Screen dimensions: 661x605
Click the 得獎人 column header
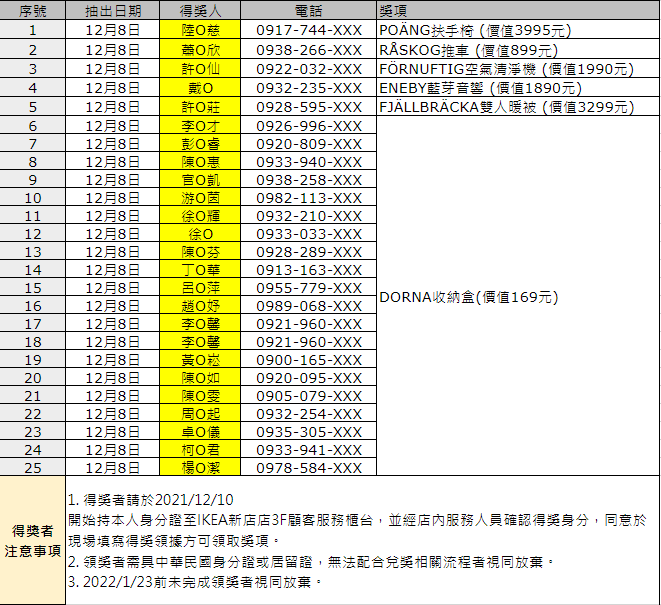pos(200,11)
